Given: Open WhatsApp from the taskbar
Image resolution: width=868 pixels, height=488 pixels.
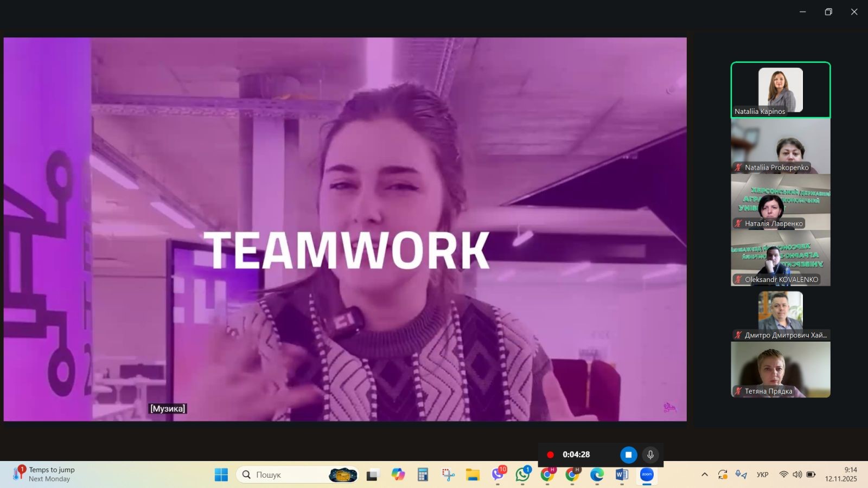Looking at the screenshot, I should tap(522, 474).
